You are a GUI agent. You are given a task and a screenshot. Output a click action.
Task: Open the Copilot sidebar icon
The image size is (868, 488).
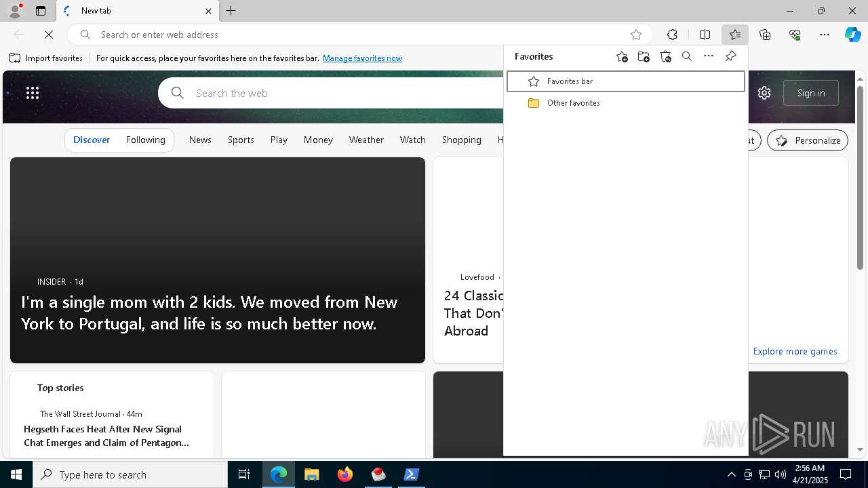point(852,35)
